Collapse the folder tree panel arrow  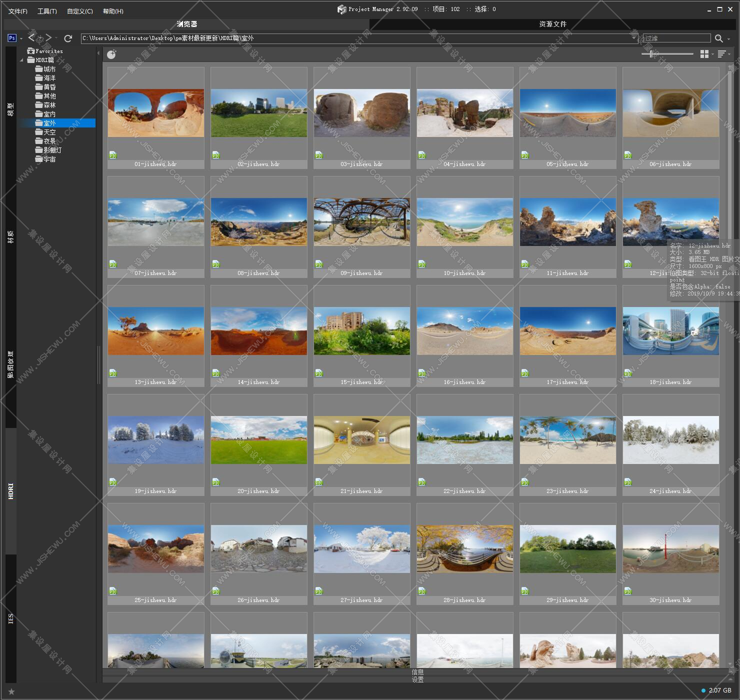(98, 53)
